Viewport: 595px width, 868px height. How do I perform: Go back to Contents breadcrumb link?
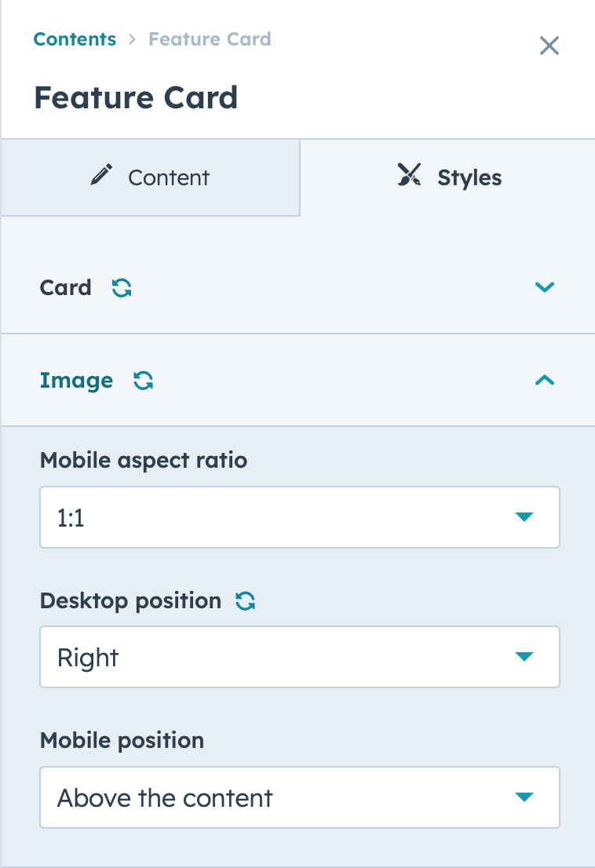(x=75, y=39)
